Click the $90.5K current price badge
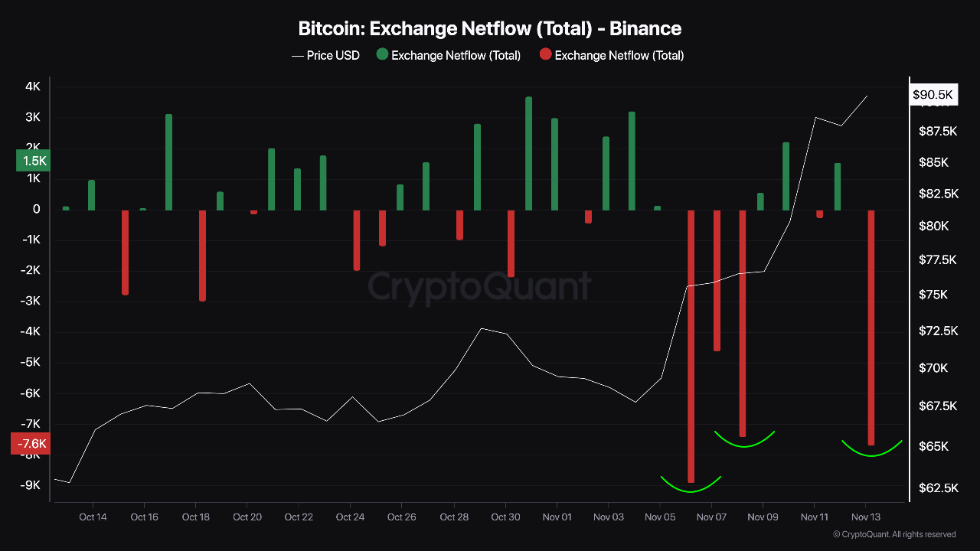The image size is (980, 551). tap(933, 95)
